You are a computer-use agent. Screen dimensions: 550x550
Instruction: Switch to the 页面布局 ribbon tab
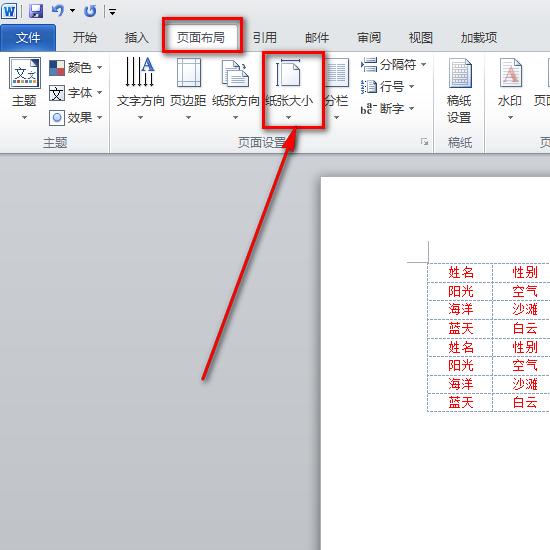201,38
